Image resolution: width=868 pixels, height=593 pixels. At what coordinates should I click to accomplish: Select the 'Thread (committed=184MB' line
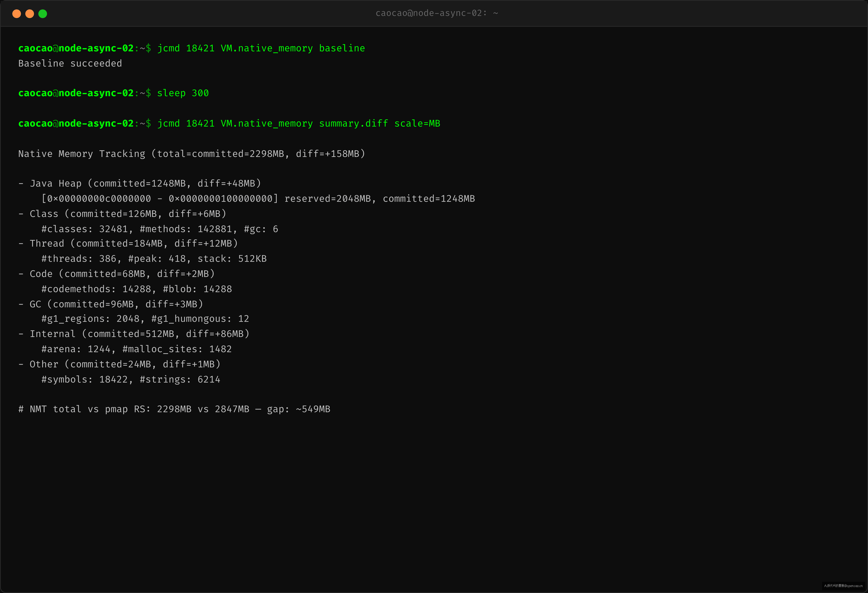tap(128, 244)
